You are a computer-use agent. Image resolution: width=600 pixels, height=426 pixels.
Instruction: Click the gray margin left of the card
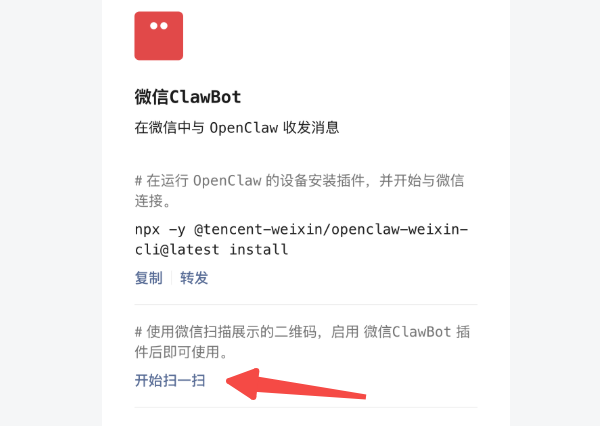coord(51,213)
